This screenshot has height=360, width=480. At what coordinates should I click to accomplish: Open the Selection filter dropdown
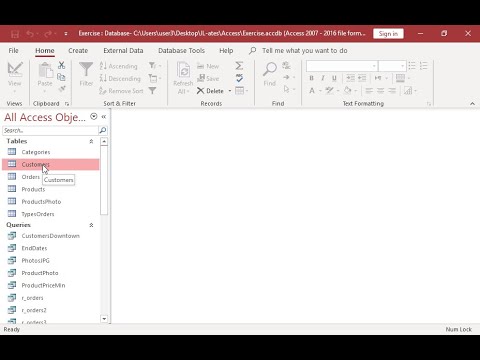155,66
